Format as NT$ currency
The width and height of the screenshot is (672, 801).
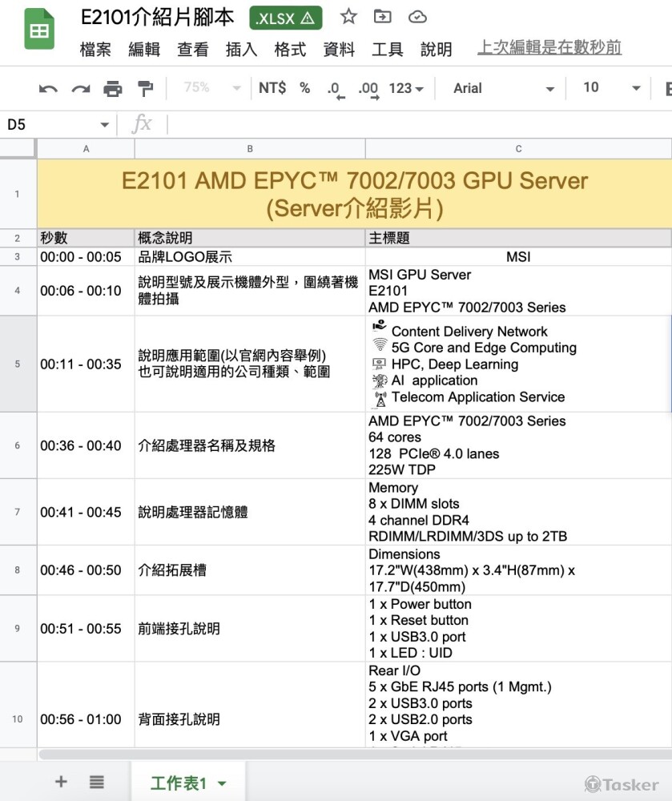pos(272,88)
